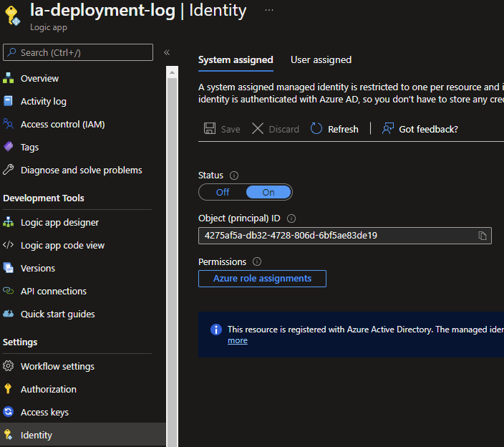Screen dimensions: 504x447
Task: Click the Object (principal) ID value field
Action: pyautogui.click(x=345, y=236)
